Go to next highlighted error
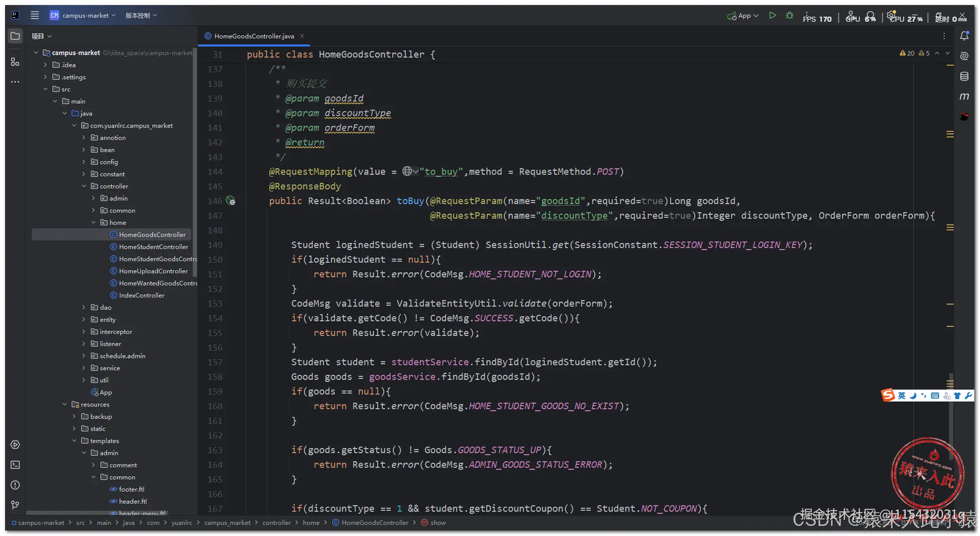Image resolution: width=980 pixels, height=536 pixels. [948, 53]
